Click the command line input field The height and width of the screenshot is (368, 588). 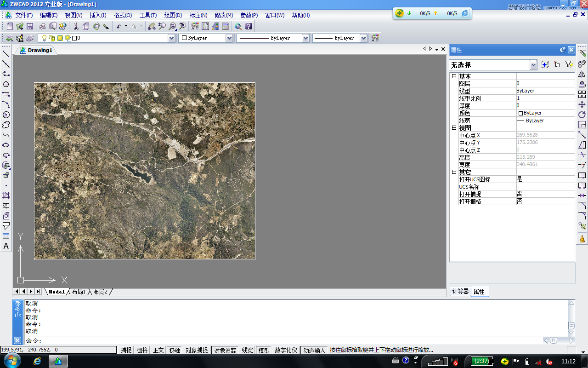276,341
